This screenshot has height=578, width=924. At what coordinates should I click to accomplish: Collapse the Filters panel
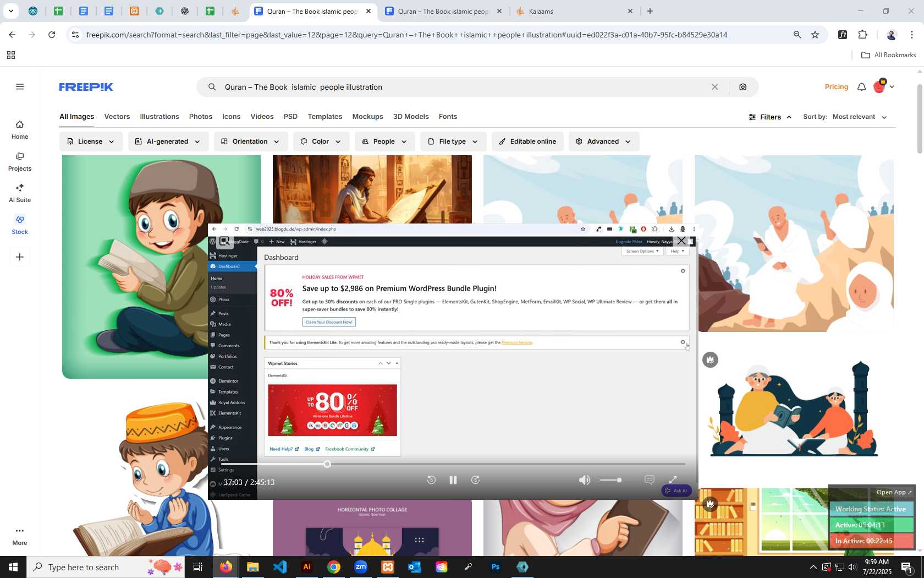pyautogui.click(x=770, y=117)
